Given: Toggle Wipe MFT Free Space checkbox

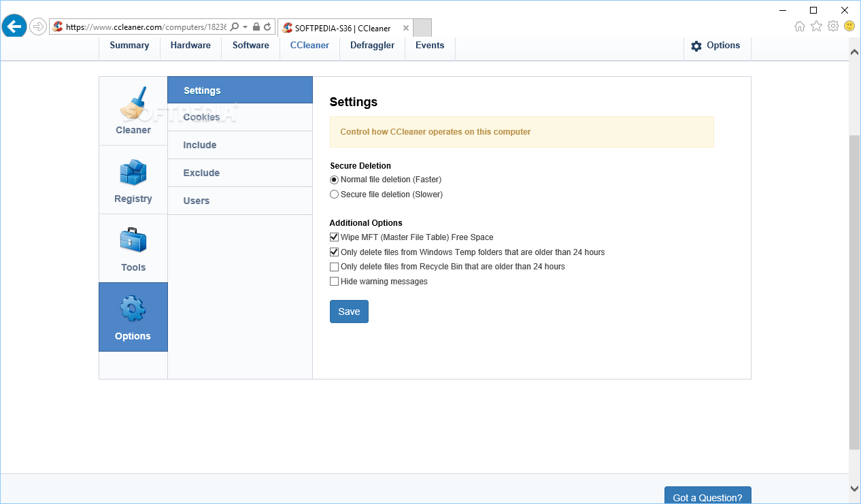Looking at the screenshot, I should pos(334,237).
